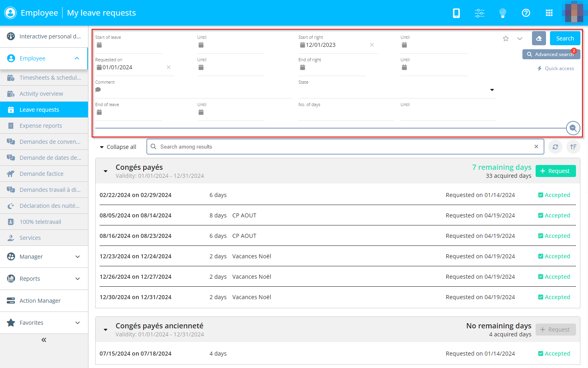Click the lightbulb tips icon
588x368 pixels.
[x=502, y=13]
